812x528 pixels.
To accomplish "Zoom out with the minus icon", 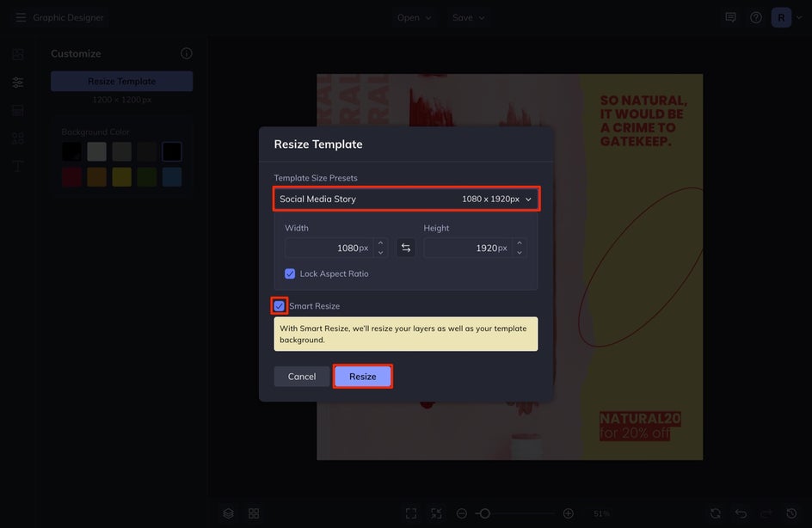I will [462, 513].
